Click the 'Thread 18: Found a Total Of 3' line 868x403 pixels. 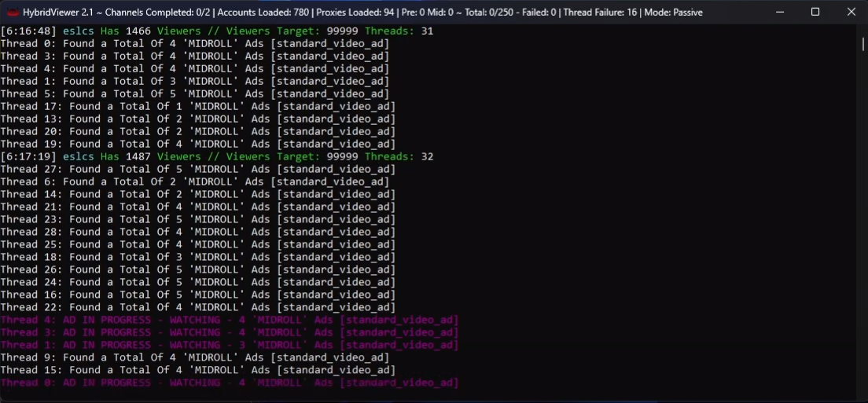click(198, 257)
